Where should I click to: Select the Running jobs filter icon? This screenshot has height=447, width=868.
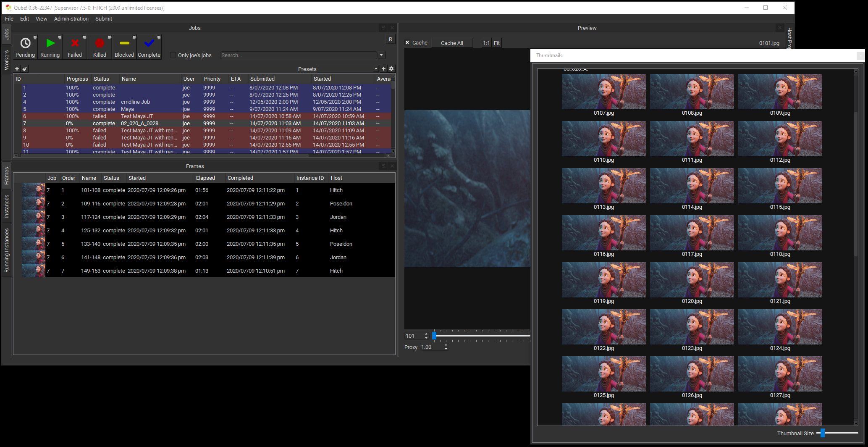tap(50, 43)
